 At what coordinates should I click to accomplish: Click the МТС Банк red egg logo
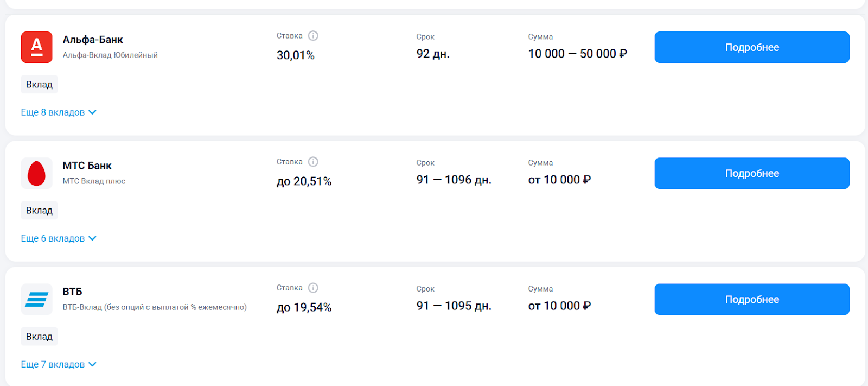[x=37, y=173]
